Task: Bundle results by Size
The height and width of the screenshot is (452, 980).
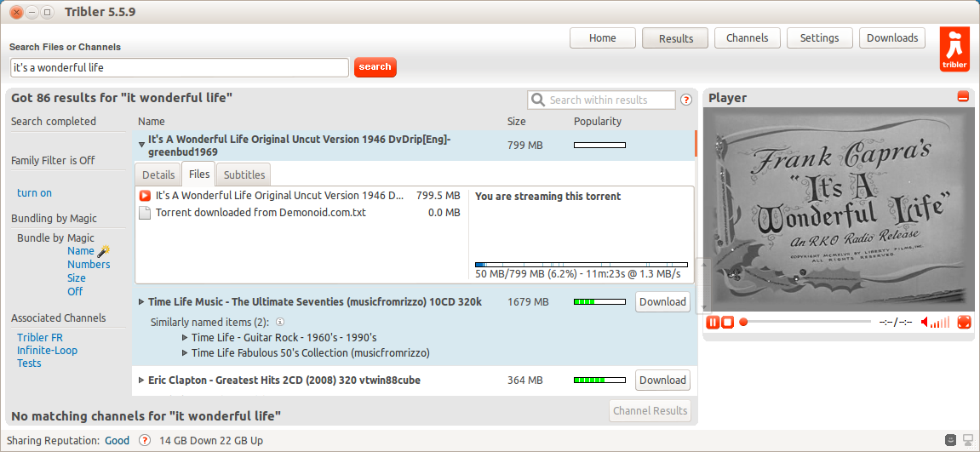Action: coord(77,278)
